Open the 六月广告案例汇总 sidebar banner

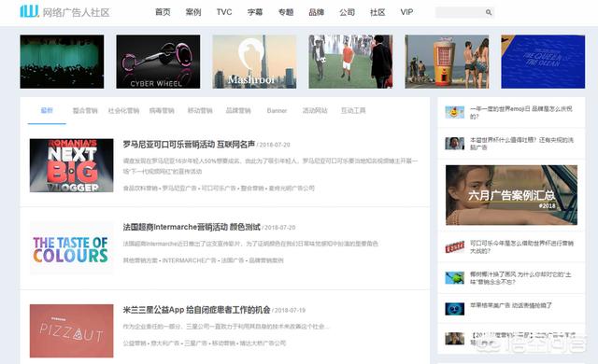(511, 195)
